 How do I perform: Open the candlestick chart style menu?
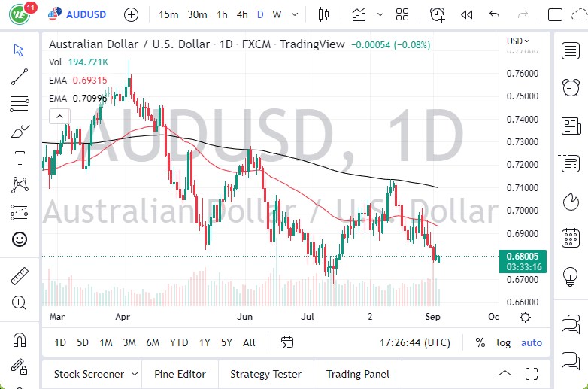point(324,14)
